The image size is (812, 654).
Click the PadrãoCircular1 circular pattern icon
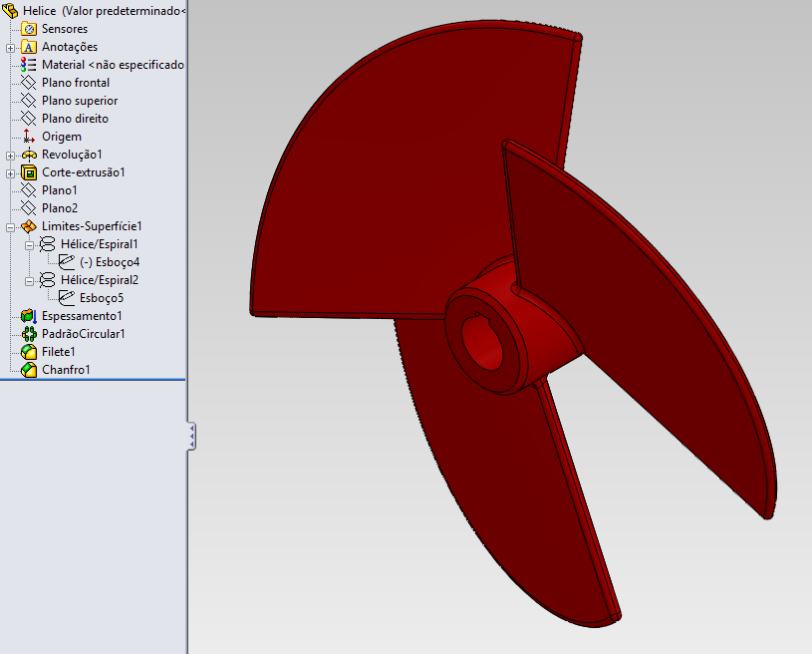pyautogui.click(x=29, y=334)
